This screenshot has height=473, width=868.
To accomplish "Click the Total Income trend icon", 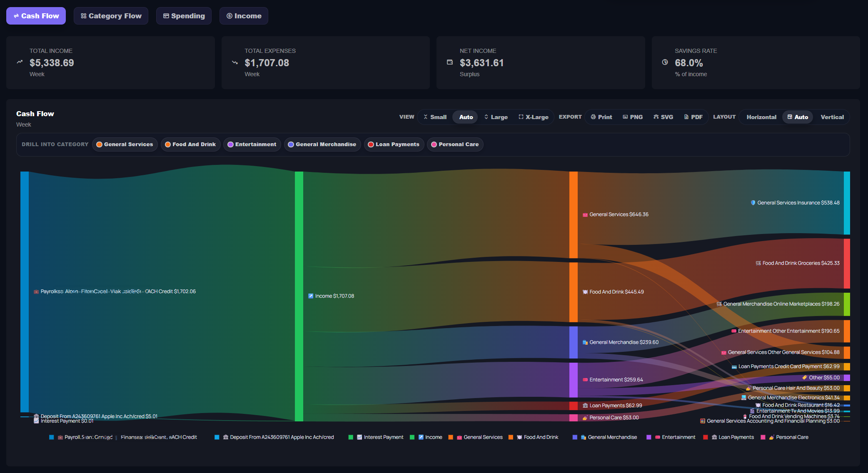I will click(20, 62).
